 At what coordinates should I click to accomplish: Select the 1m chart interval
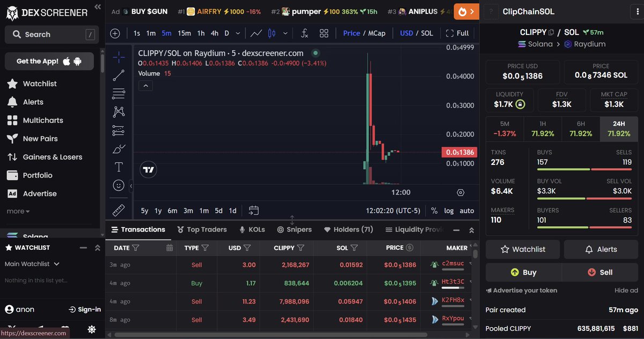click(151, 33)
